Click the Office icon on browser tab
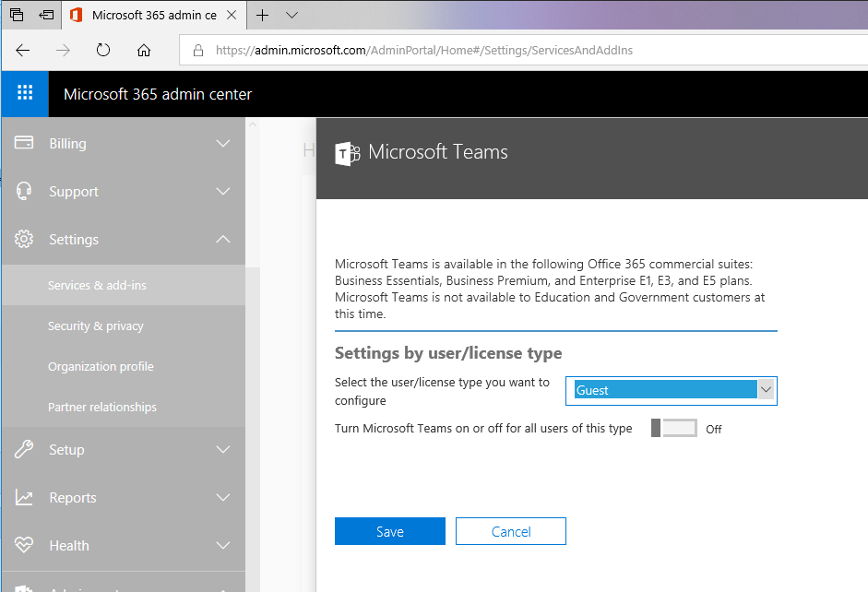The image size is (868, 592). [x=77, y=15]
